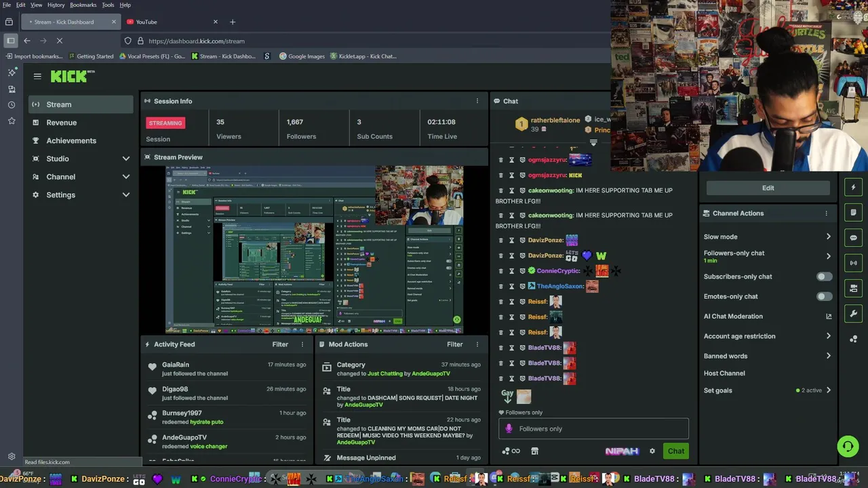Click the browser address bar URL
The image size is (868, 488).
pos(197,41)
